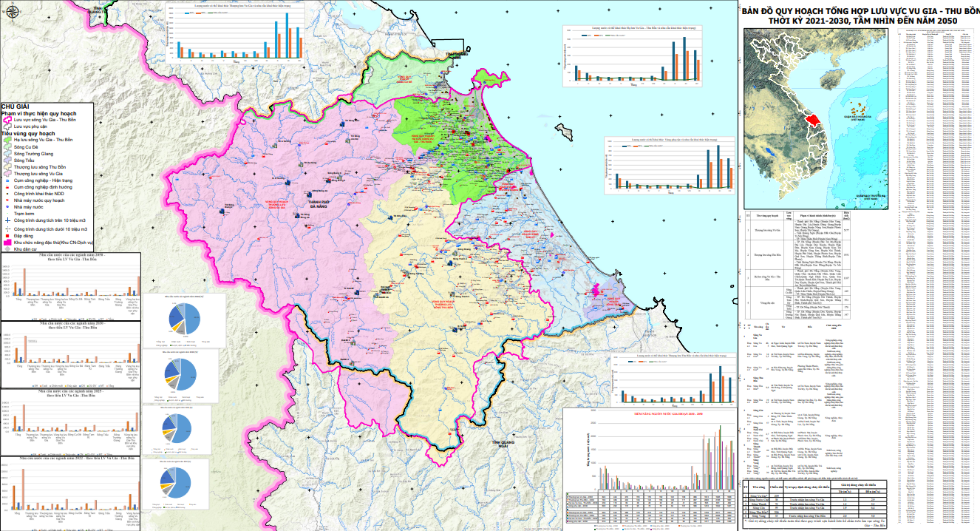Click the Công trình khai thác NDD dot symbol

point(7,194)
